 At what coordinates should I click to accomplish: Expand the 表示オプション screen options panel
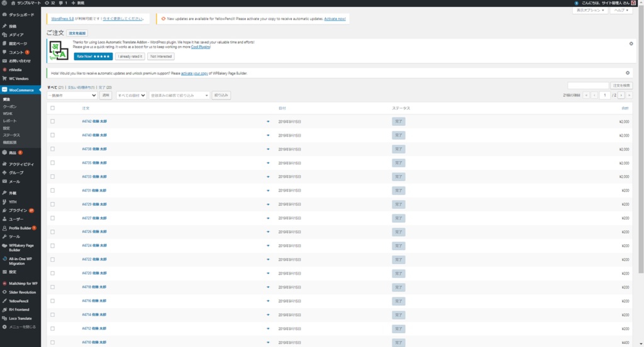pyautogui.click(x=591, y=11)
